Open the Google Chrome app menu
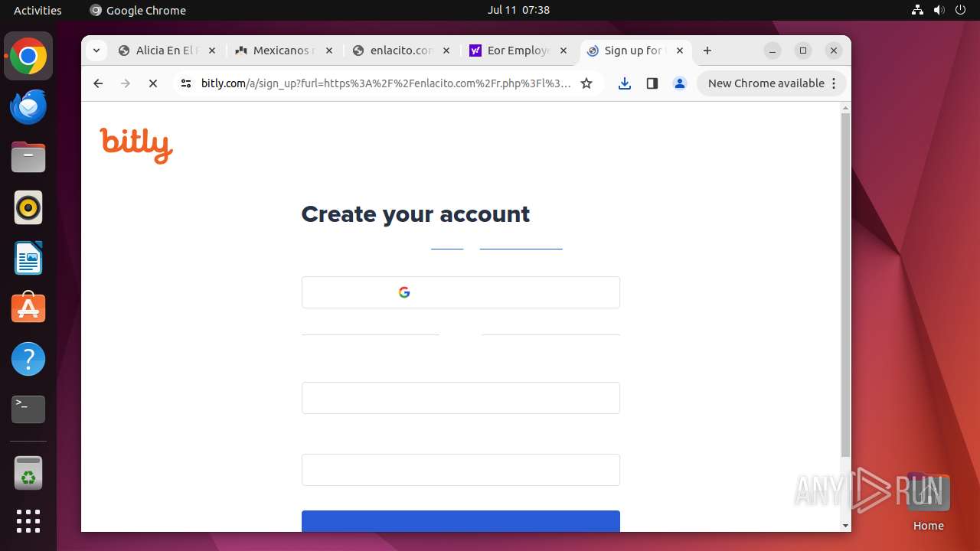Image resolution: width=980 pixels, height=551 pixels. pos(138,10)
